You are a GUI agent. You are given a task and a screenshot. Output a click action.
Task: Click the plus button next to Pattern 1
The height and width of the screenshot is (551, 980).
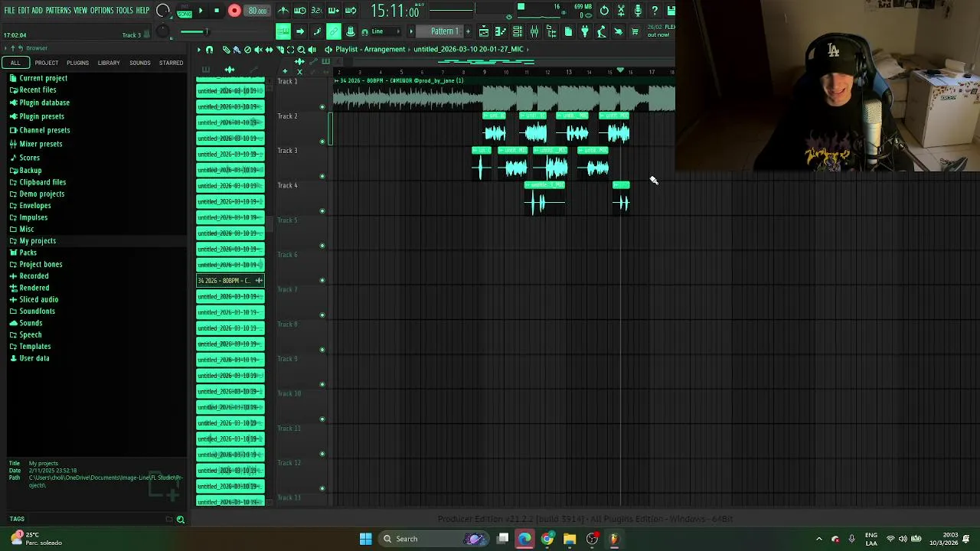(x=468, y=31)
